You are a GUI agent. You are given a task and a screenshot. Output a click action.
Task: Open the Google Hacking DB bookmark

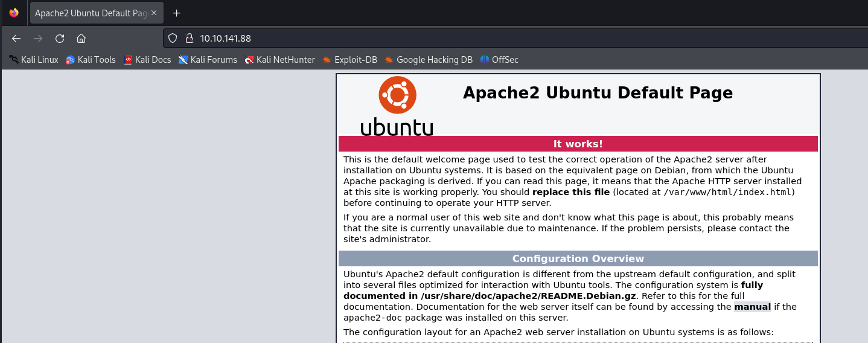click(429, 60)
